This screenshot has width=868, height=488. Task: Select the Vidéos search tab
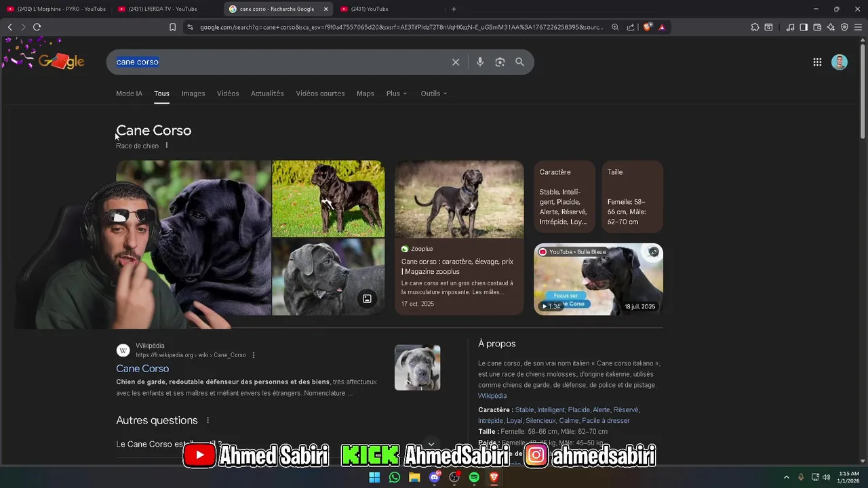pyautogui.click(x=228, y=94)
